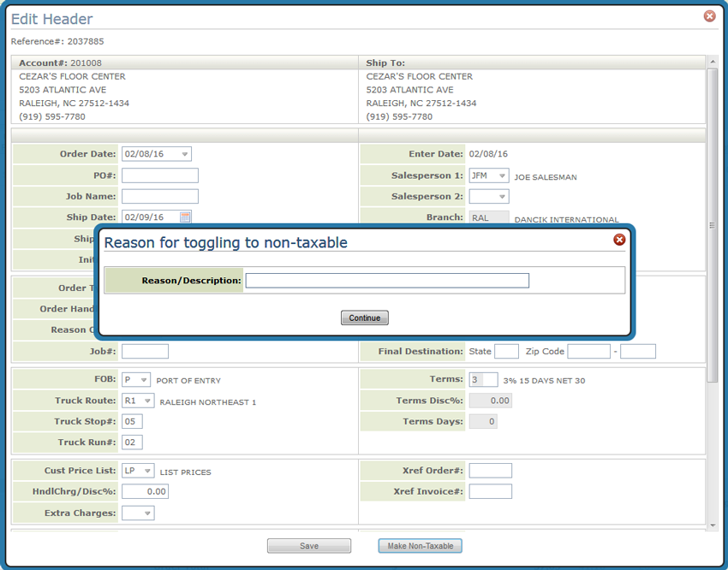Expand the Order Date dropdown
The image size is (728, 570).
tap(184, 154)
